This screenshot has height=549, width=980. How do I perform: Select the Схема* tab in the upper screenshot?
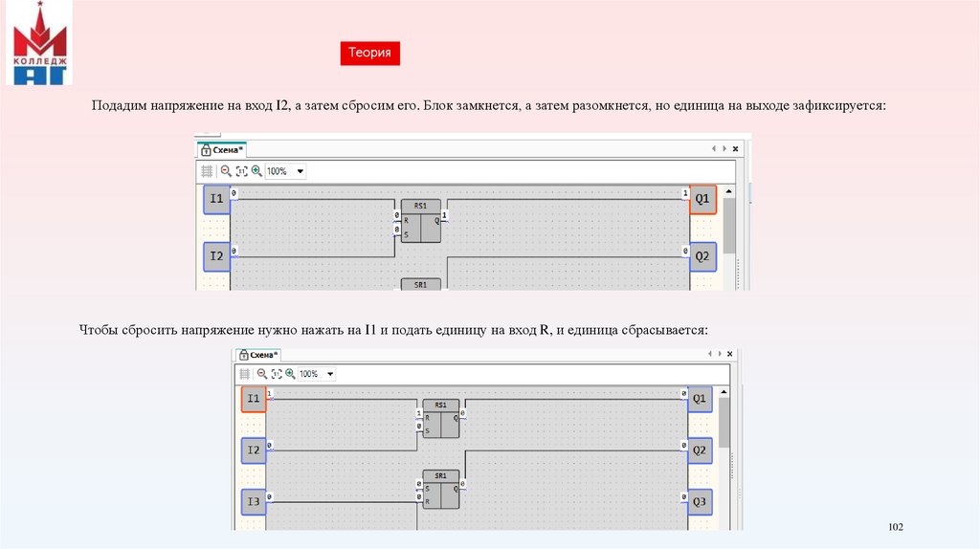pyautogui.click(x=222, y=150)
